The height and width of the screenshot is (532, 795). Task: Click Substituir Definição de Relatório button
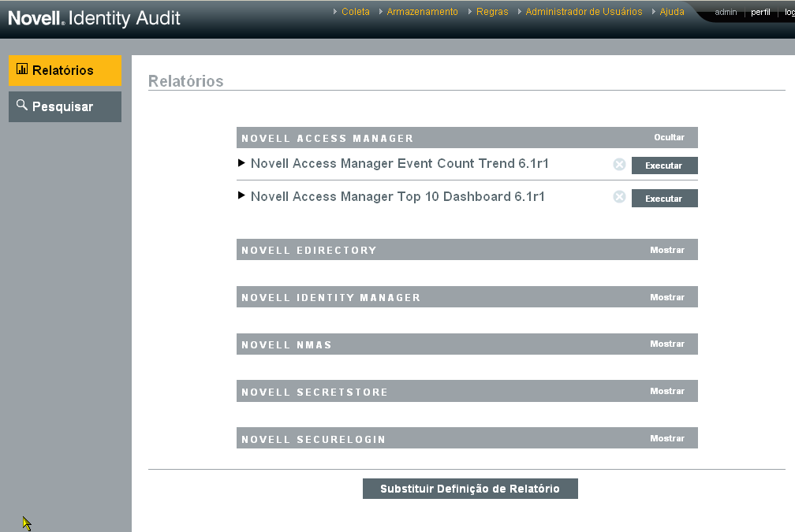470,489
